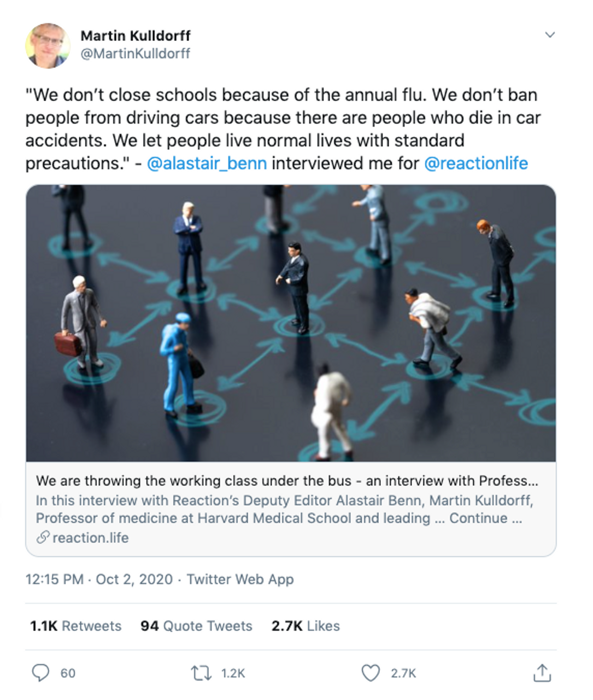Expand the tweet options chevron

[550, 35]
